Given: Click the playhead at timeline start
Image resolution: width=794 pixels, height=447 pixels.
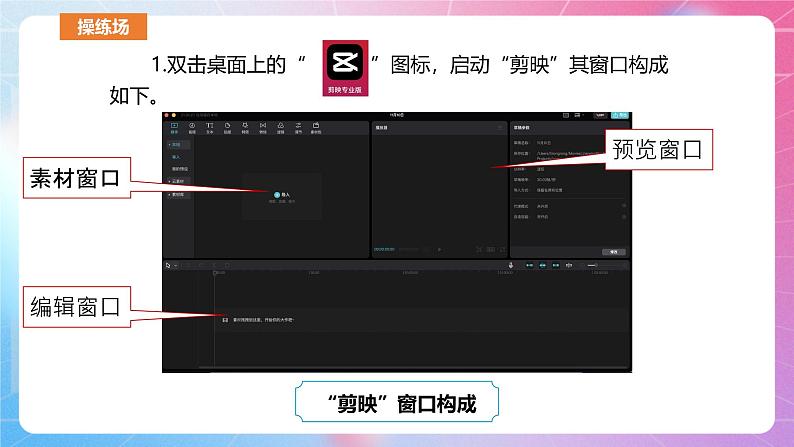Looking at the screenshot, I should [x=215, y=273].
